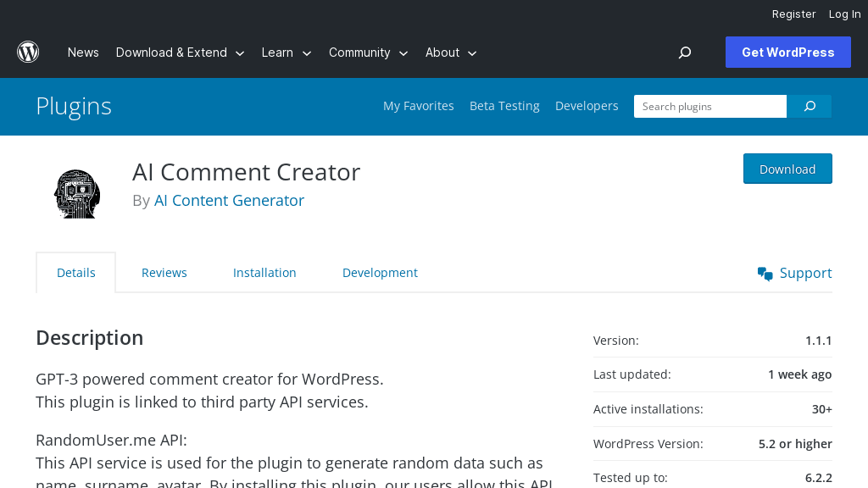Open Support via speech bubble icon
This screenshot has height=488, width=868.
(765, 273)
